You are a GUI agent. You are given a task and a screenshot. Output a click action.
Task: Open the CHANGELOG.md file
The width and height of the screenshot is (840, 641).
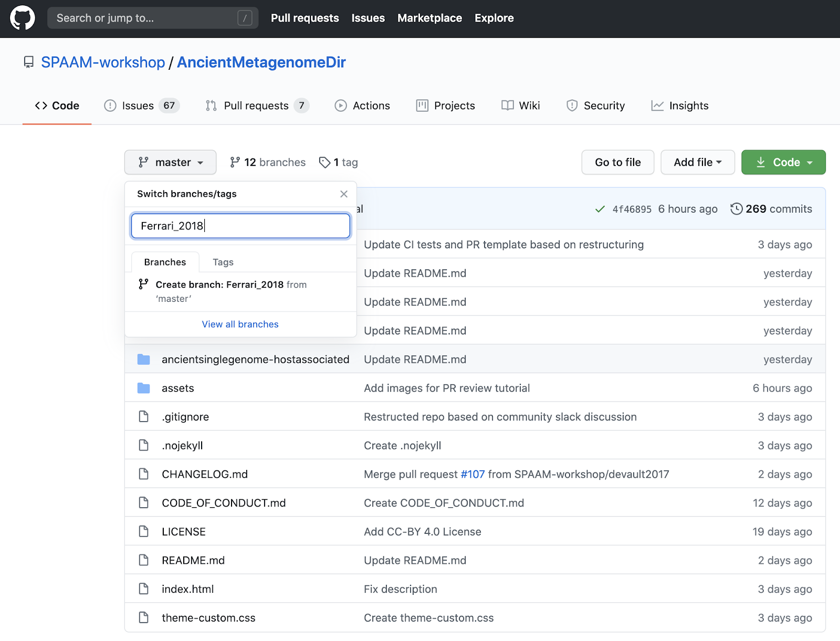(205, 475)
